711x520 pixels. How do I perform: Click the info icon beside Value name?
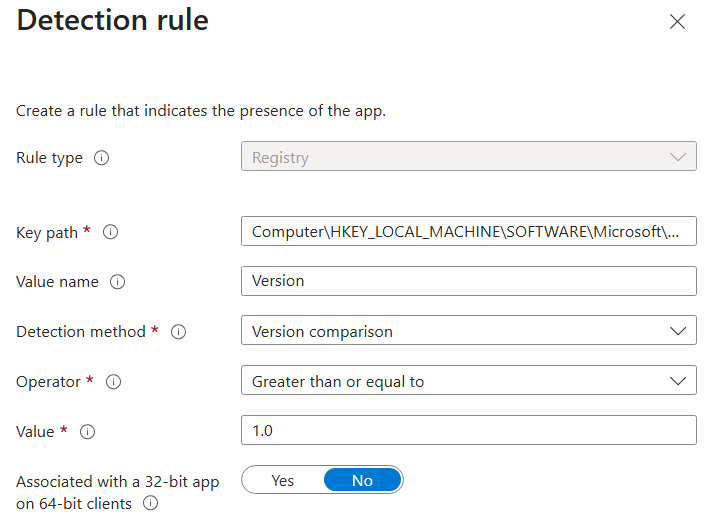(118, 282)
